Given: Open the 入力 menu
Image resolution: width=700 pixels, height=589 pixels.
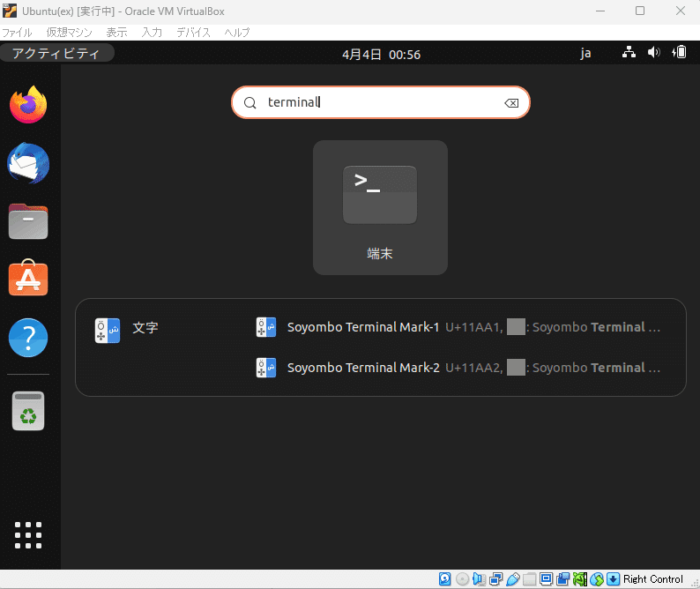Looking at the screenshot, I should pyautogui.click(x=152, y=33).
